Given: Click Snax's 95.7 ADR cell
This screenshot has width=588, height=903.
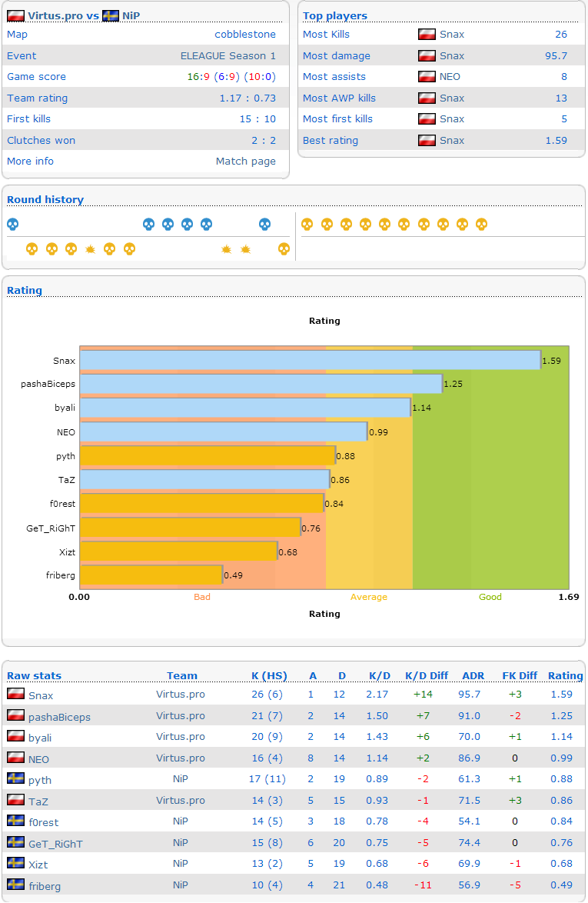Looking at the screenshot, I should point(469,694).
